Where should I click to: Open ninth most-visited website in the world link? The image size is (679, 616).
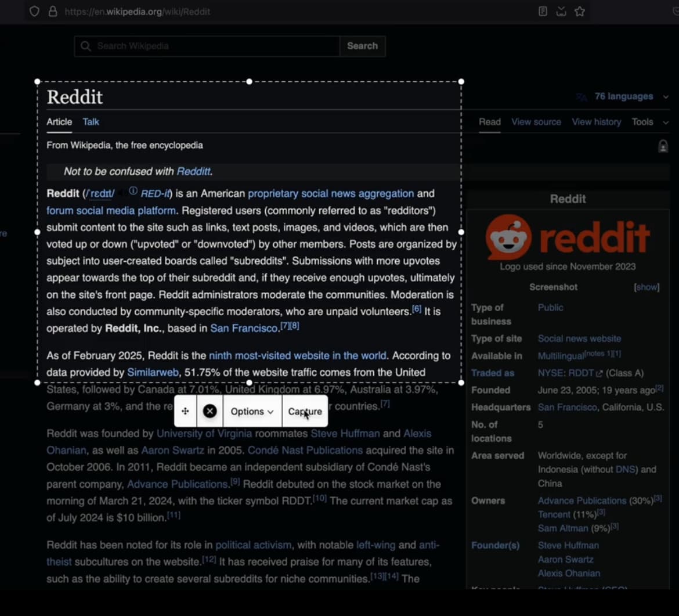298,356
